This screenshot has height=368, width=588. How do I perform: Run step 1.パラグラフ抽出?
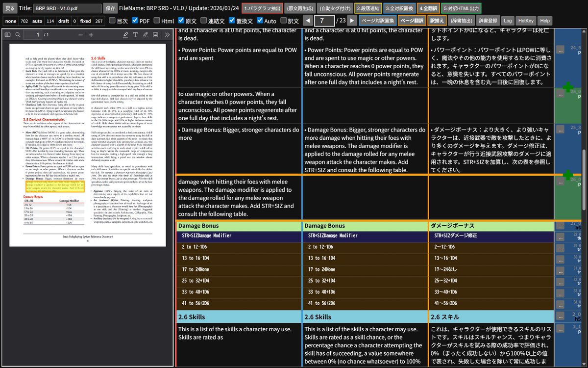coord(262,8)
